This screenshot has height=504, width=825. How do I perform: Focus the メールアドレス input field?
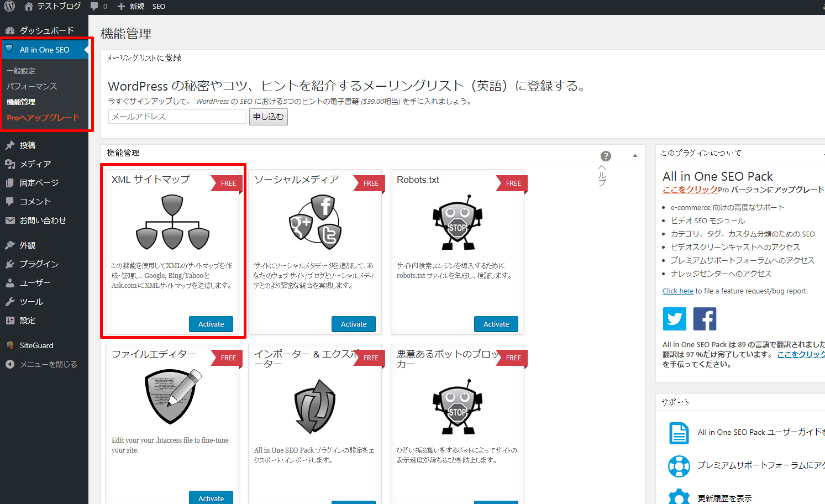pyautogui.click(x=177, y=117)
